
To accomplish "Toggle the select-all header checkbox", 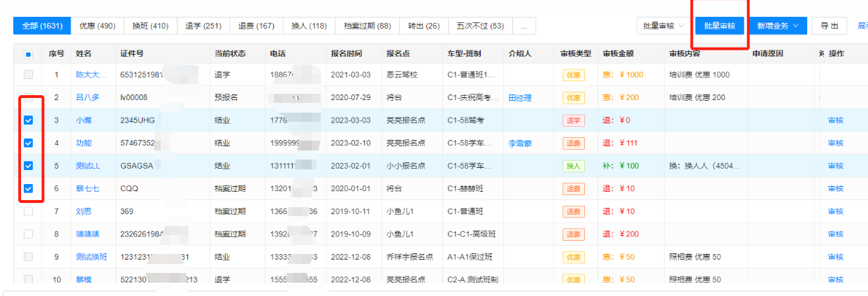I will [28, 54].
